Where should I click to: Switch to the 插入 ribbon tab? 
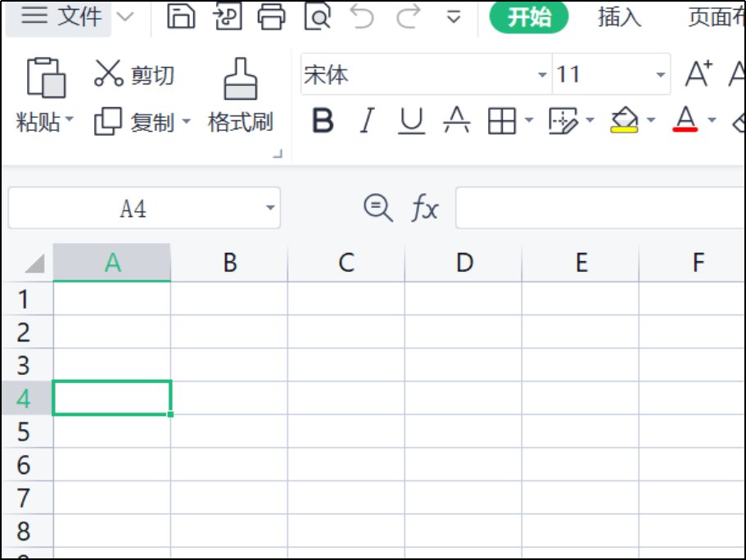(x=618, y=17)
